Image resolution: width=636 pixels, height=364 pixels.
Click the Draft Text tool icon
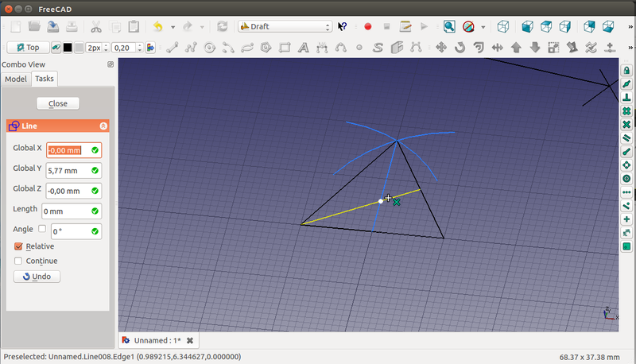click(x=303, y=47)
